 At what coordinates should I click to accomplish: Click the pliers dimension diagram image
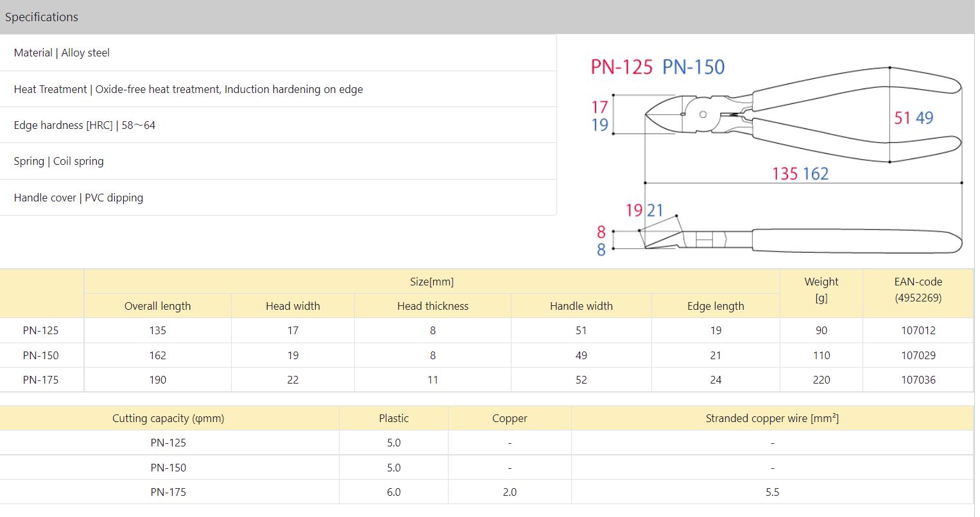(776, 157)
